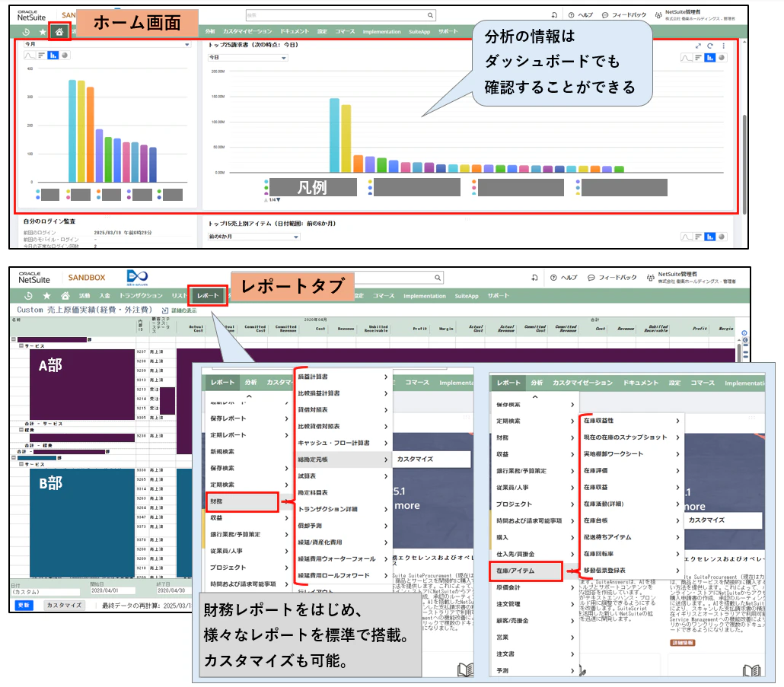The image size is (784, 687).
Task: Open 入金 menu in report screenshot
Action: coord(104,296)
